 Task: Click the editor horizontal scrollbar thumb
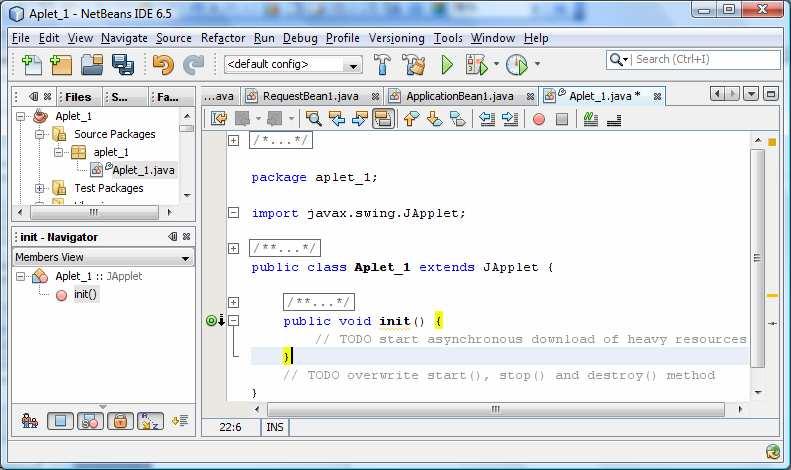[x=495, y=409]
